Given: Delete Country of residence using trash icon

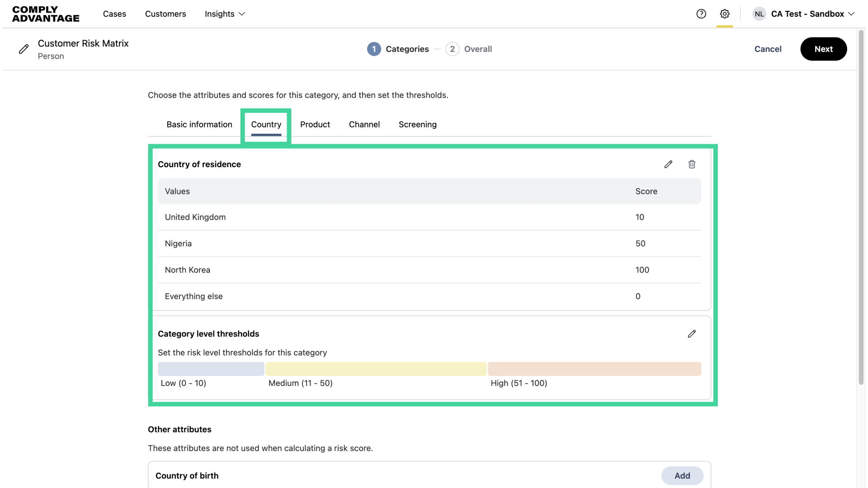Looking at the screenshot, I should point(692,164).
